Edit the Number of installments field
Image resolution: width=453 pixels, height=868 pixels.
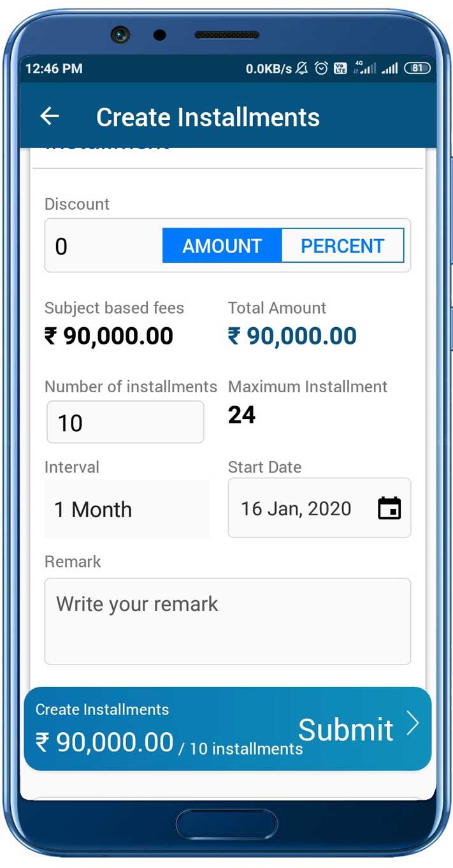[x=125, y=422]
